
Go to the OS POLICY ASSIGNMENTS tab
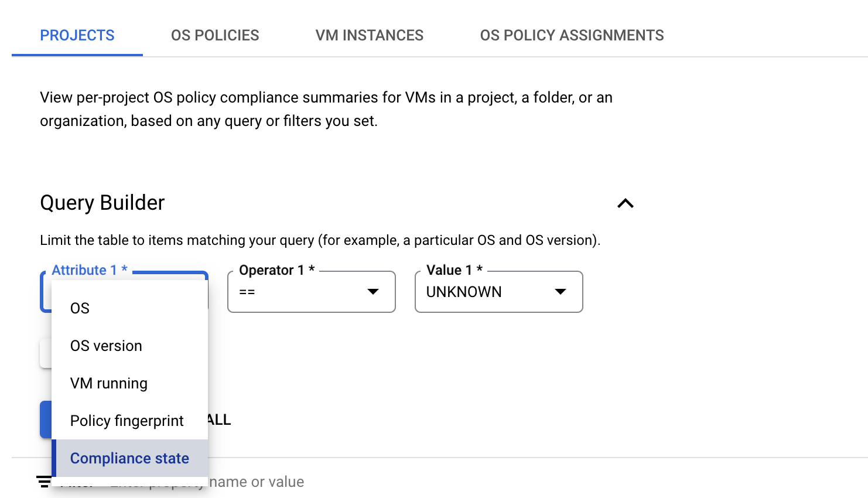572,35
